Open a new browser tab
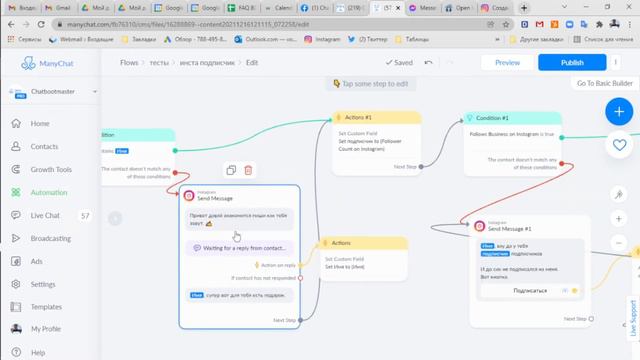This screenshot has height=360, width=640. tap(524, 8)
